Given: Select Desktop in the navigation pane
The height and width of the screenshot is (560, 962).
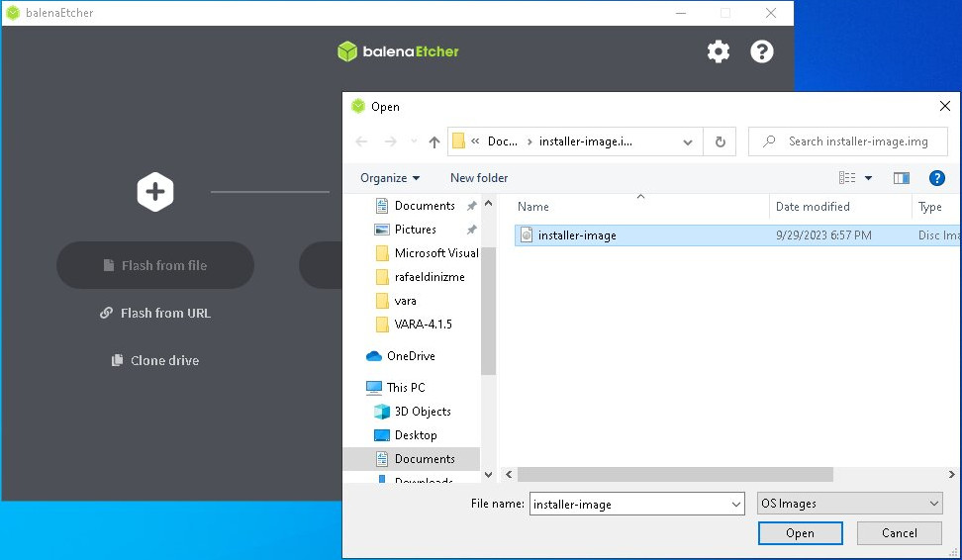Looking at the screenshot, I should 416,435.
